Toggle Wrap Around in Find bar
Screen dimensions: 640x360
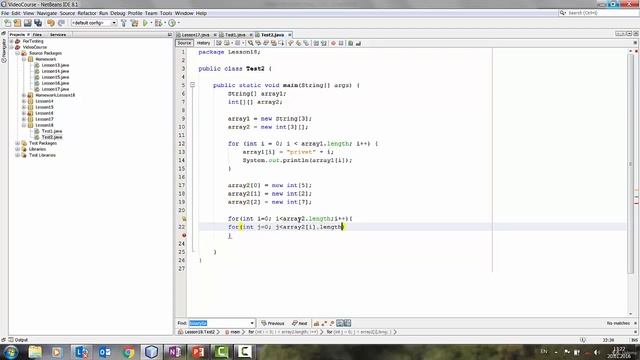[347, 323]
